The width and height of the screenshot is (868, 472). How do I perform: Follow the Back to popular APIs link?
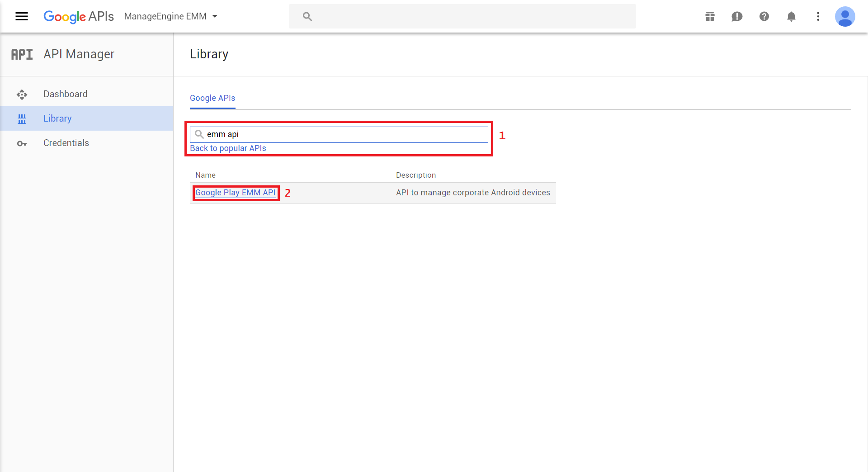coord(228,148)
